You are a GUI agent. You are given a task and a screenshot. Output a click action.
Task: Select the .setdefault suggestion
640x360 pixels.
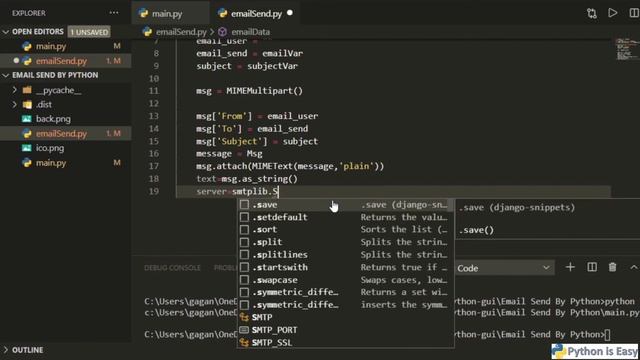pyautogui.click(x=345, y=217)
